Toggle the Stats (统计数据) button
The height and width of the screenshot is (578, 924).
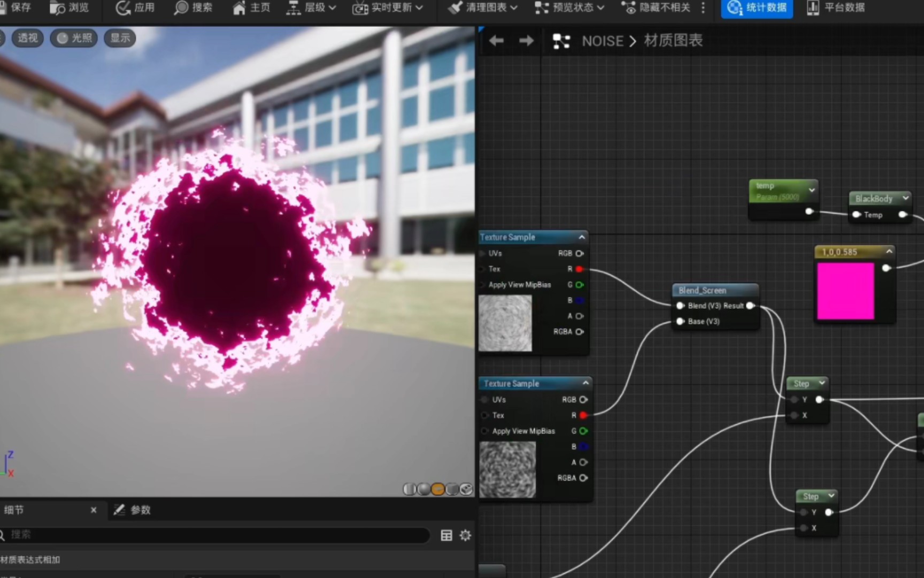click(757, 7)
